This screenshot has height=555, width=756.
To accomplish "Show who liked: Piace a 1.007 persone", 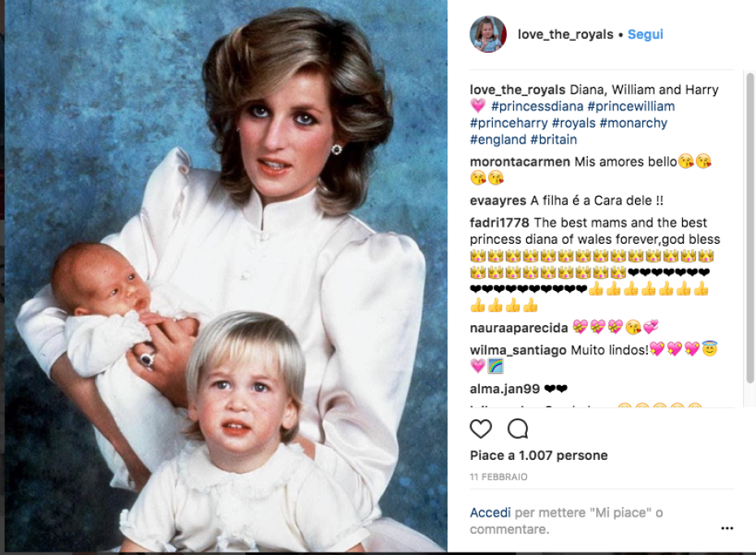I will pyautogui.click(x=538, y=455).
